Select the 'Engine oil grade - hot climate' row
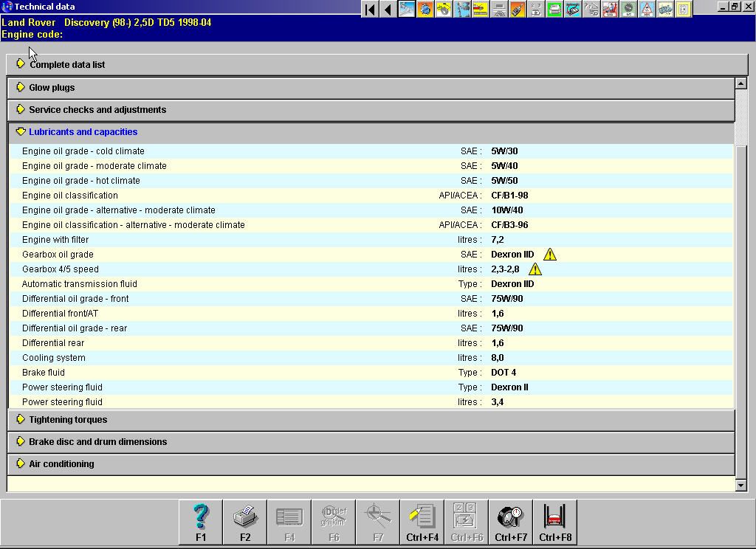This screenshot has height=549, width=756. 371,181
